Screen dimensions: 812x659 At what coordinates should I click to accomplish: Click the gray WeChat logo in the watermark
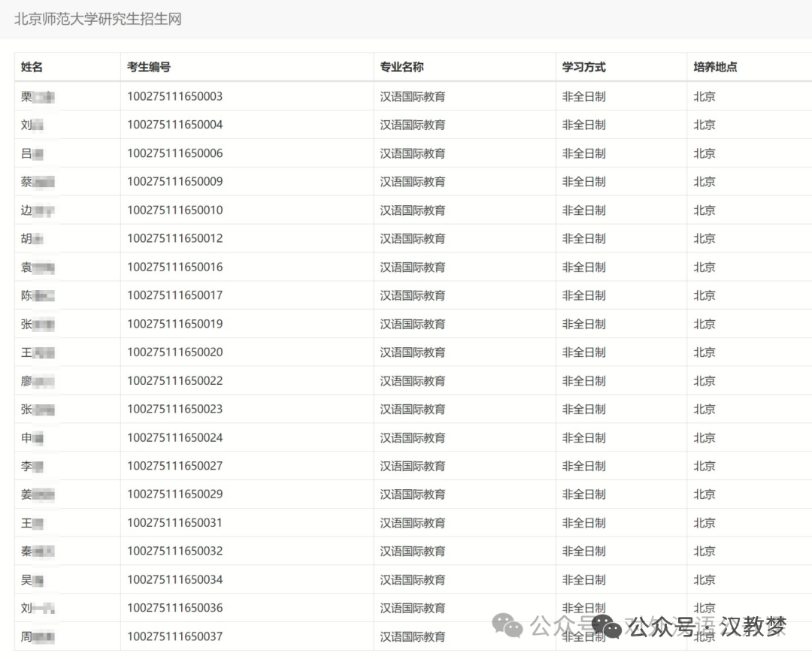click(507, 625)
